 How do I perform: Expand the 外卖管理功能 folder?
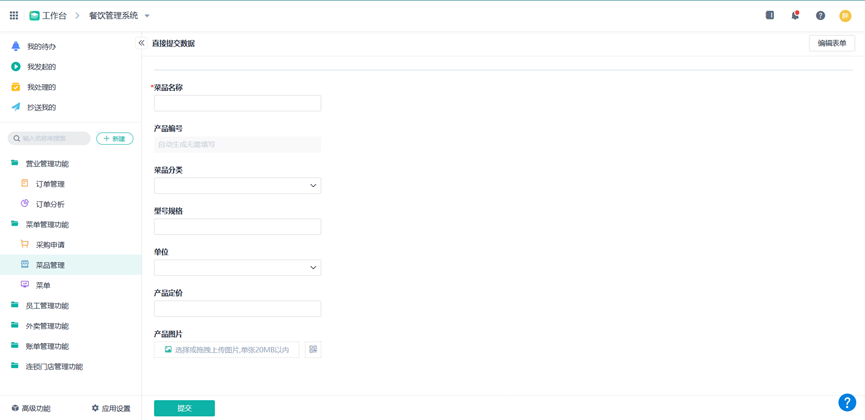click(47, 326)
